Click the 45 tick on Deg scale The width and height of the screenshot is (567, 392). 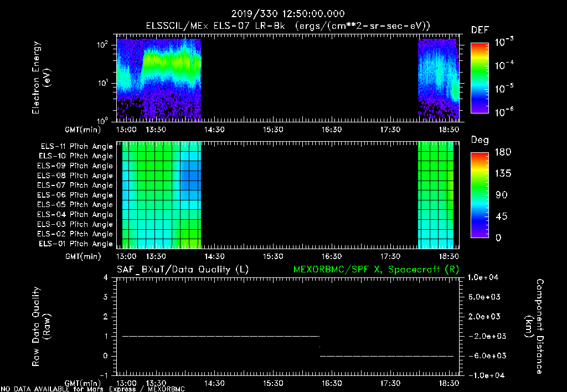pyautogui.click(x=502, y=216)
